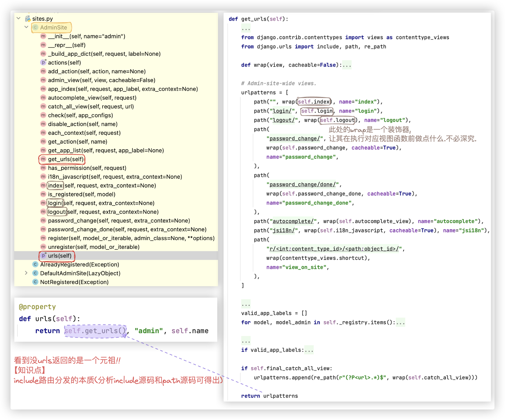The height and width of the screenshot is (420, 505).
Task: Click the sites.py Python file icon
Action: point(28,19)
